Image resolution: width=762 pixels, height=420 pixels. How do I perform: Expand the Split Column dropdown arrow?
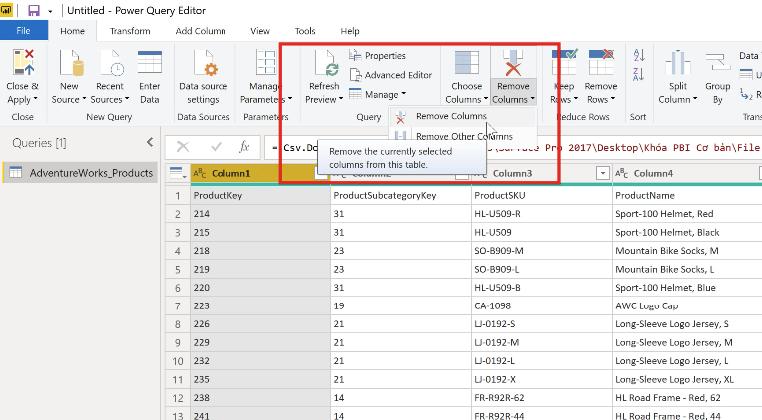click(x=694, y=99)
